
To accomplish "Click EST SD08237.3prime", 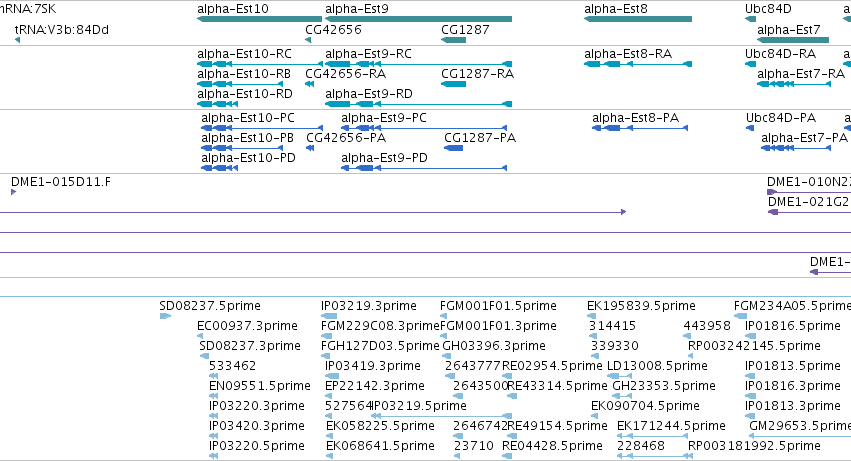I will tap(250, 346).
